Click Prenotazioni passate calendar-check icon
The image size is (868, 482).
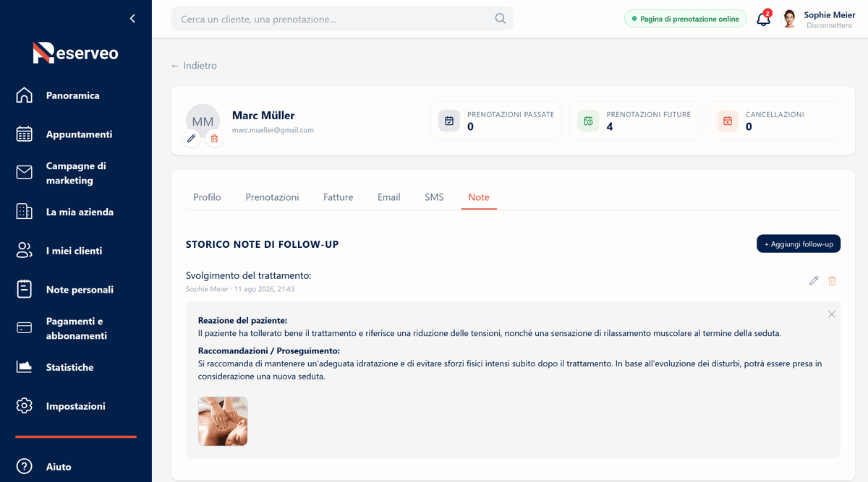(x=449, y=121)
